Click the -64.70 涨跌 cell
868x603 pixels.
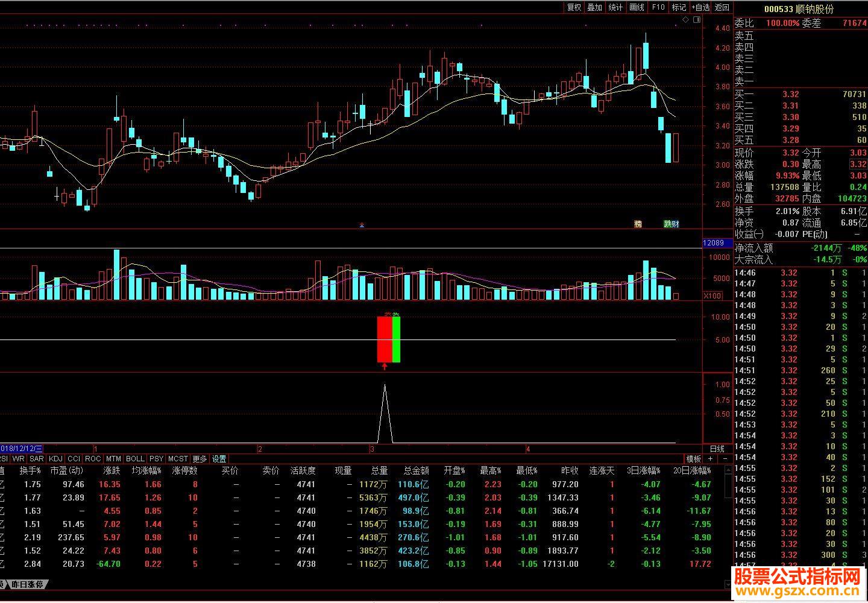tap(108, 564)
